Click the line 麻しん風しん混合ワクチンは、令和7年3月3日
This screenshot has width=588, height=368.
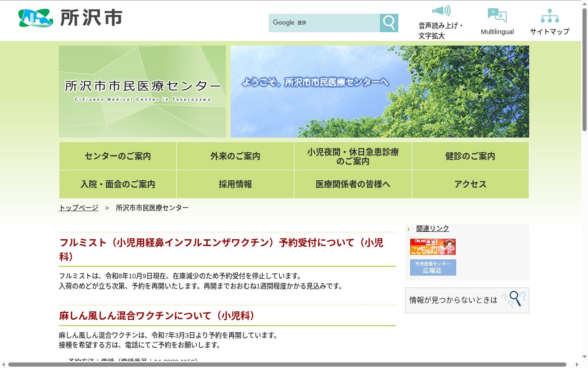pyautogui.click(x=169, y=335)
